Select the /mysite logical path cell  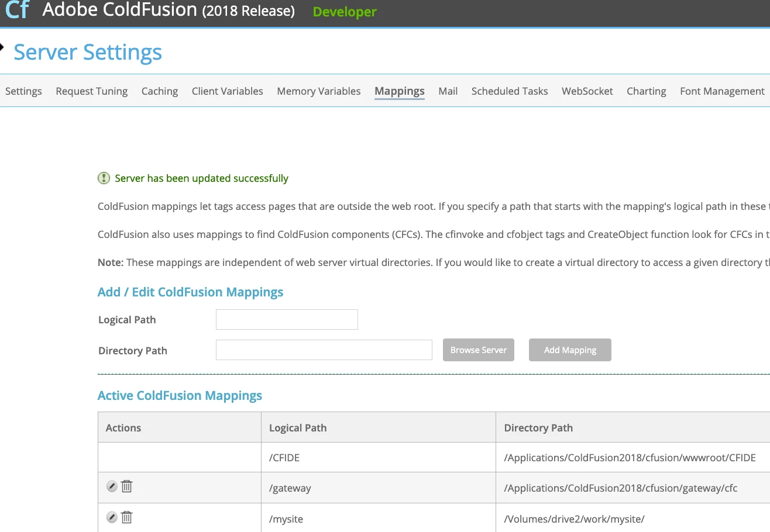pyautogui.click(x=379, y=518)
